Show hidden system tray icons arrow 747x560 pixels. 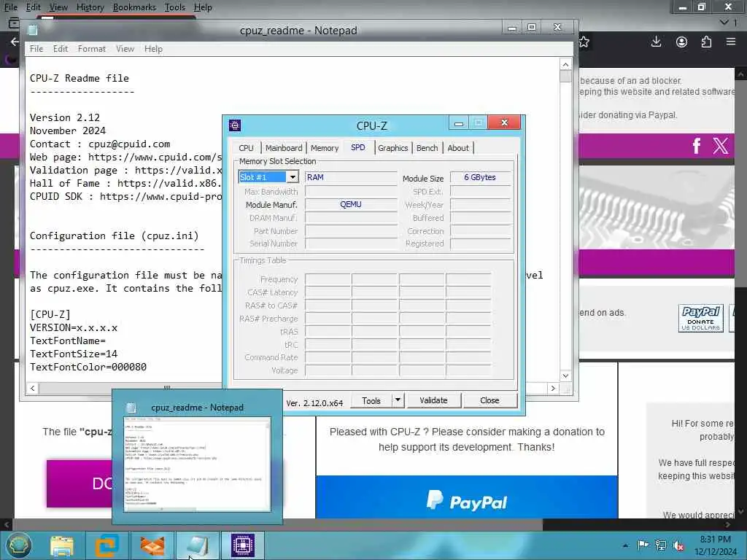(x=625, y=545)
